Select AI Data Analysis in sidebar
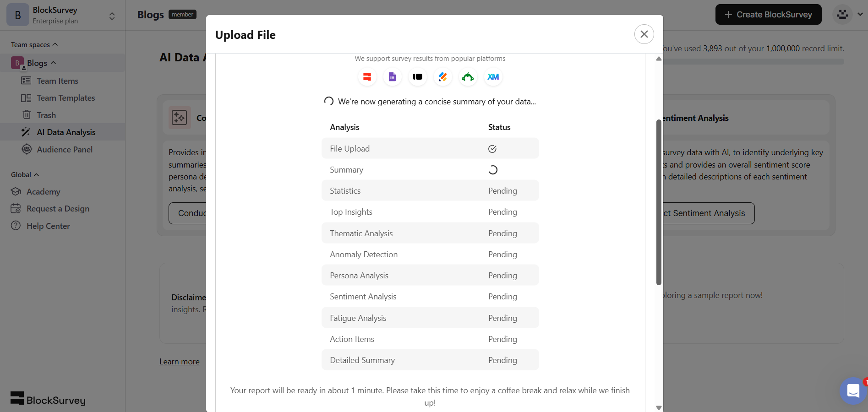The height and width of the screenshot is (412, 868). point(62,132)
